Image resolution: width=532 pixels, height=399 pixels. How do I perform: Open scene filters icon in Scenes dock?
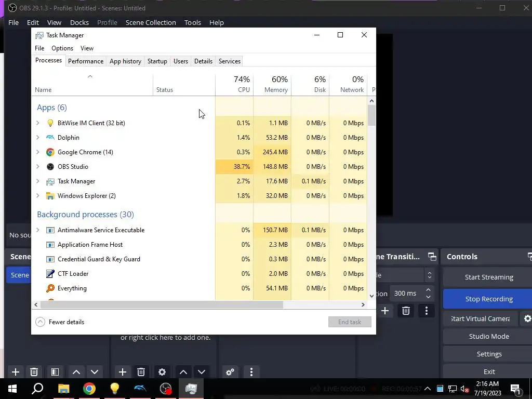(55, 372)
